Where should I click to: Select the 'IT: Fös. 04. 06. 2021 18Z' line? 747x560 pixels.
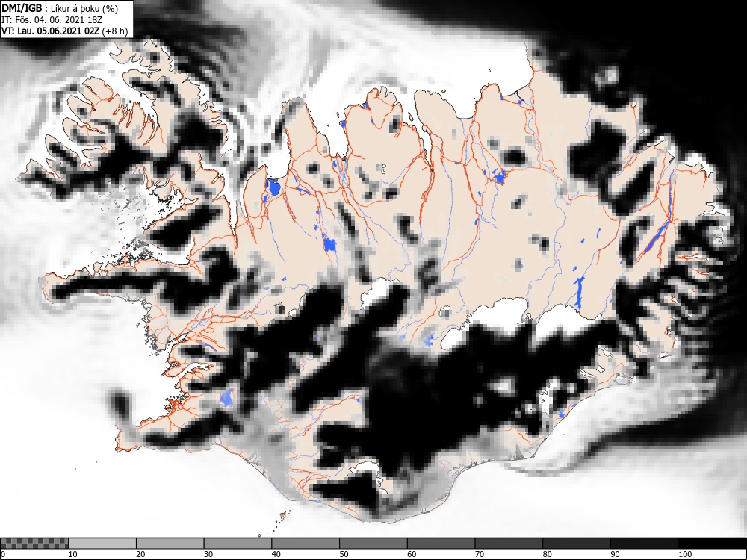[x=52, y=20]
